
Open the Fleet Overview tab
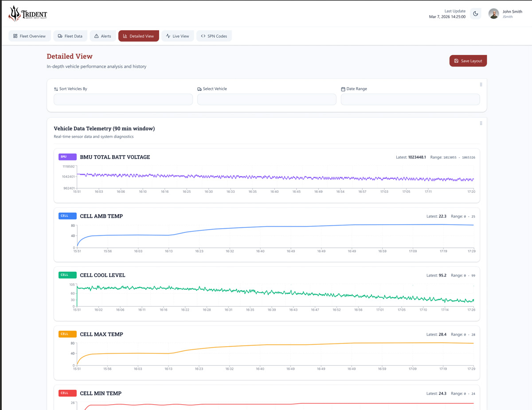pyautogui.click(x=29, y=36)
